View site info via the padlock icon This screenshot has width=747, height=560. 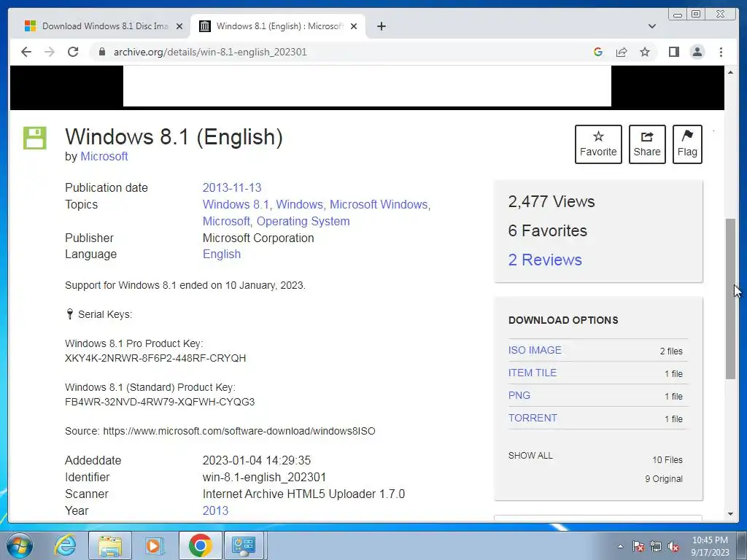(101, 52)
